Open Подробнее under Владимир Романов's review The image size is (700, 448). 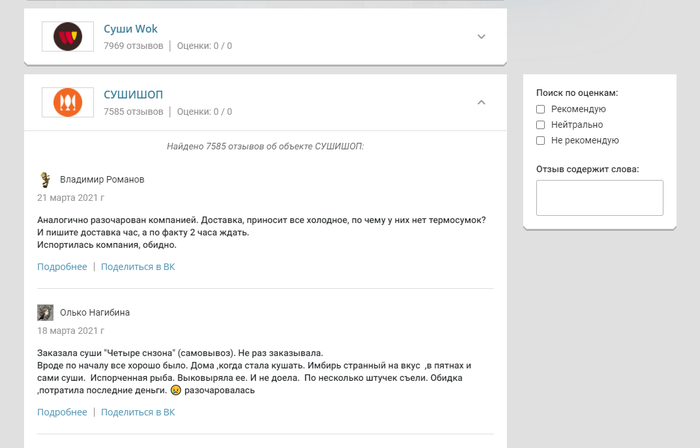[62, 267]
